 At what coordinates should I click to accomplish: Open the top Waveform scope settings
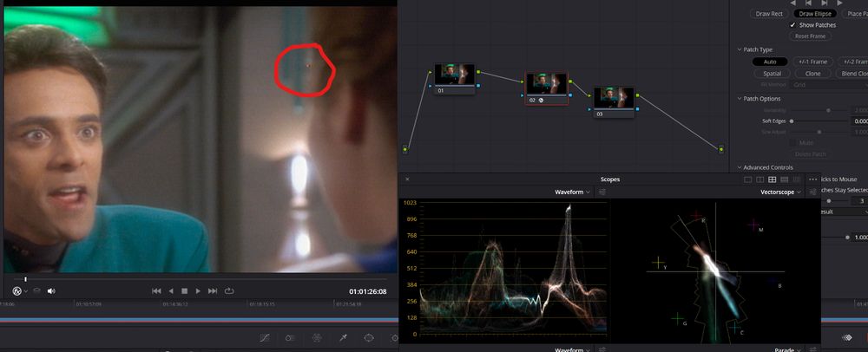(x=602, y=192)
